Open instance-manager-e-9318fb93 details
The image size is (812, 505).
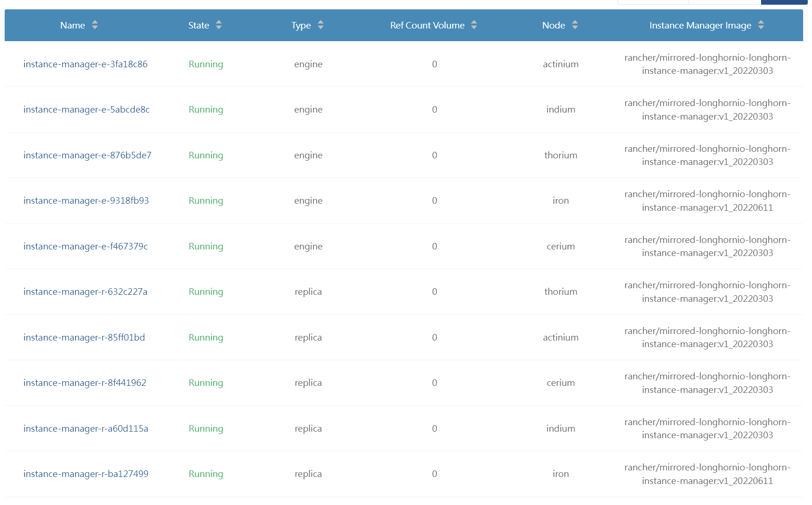(x=86, y=200)
